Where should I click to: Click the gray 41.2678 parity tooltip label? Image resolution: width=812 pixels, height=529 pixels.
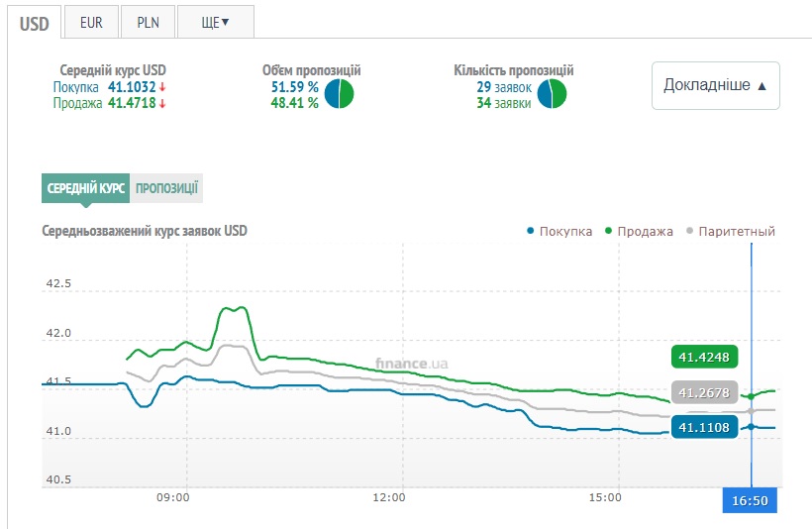[x=704, y=392]
